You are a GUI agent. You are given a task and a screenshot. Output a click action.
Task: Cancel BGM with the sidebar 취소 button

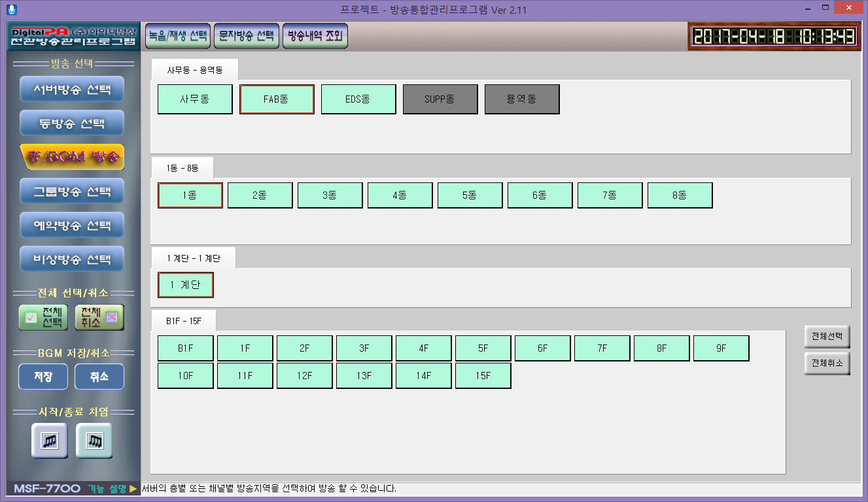[99, 377]
